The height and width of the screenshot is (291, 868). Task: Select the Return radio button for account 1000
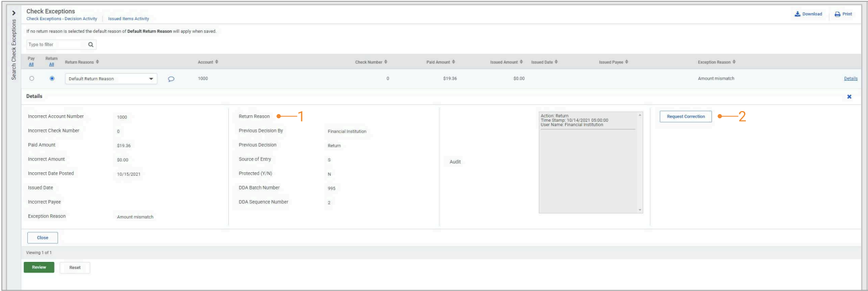[53, 78]
